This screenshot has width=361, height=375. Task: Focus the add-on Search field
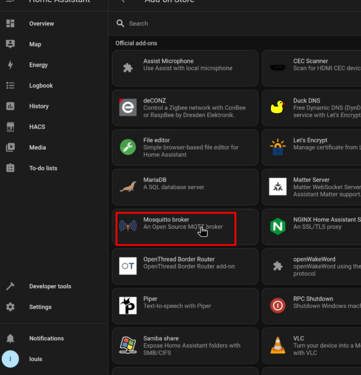[x=235, y=23]
